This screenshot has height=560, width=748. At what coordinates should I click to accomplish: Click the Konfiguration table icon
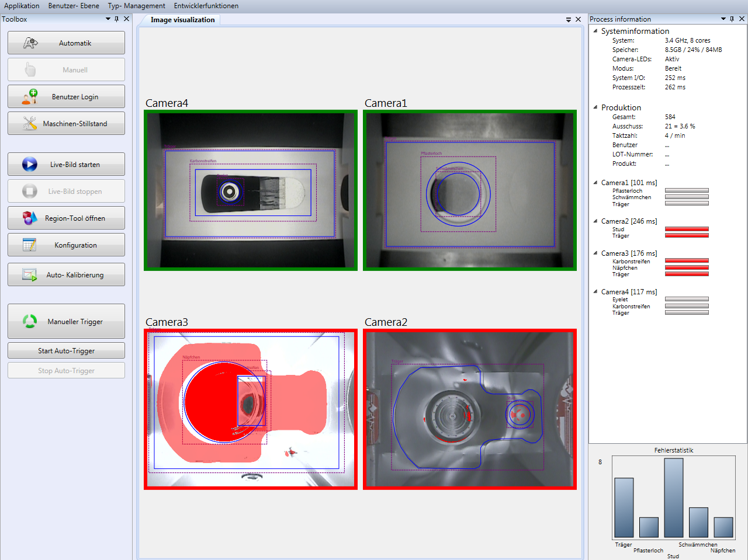[x=30, y=245]
